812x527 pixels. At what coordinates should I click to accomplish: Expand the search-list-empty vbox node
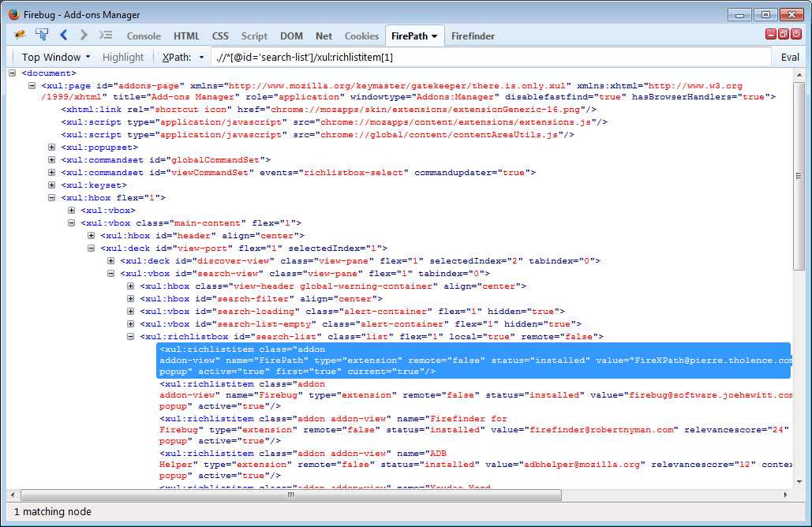point(130,323)
